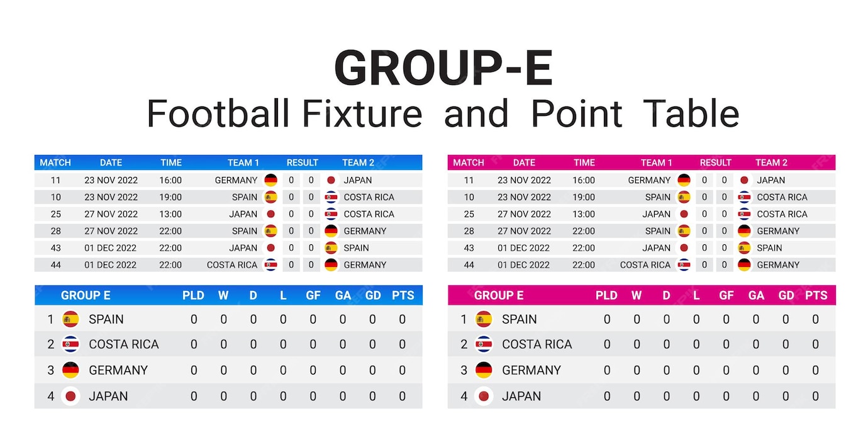
Task: Click Germany flag in match 11 blue fixture row
Action: tap(271, 180)
